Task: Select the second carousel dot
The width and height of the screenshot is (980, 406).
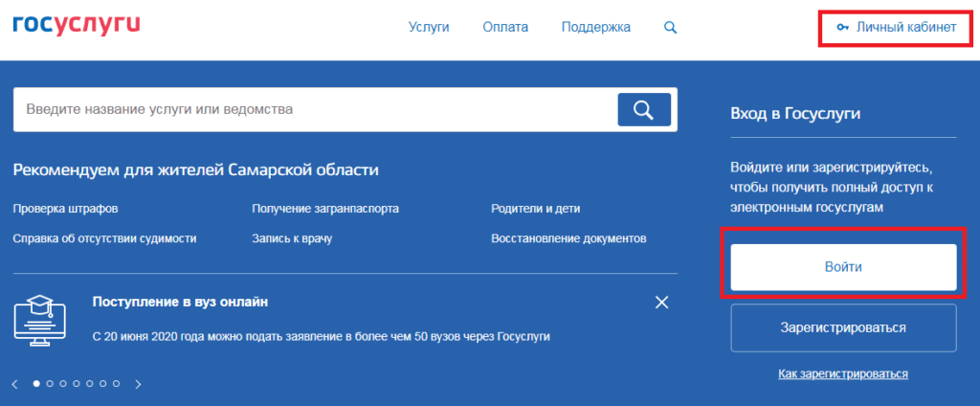Action: click(x=50, y=383)
